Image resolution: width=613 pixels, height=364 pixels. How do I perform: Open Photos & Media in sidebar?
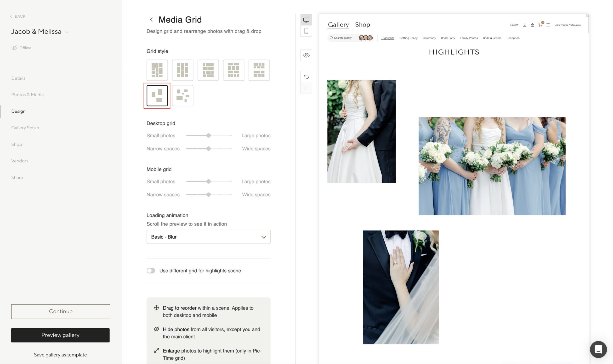click(x=28, y=95)
